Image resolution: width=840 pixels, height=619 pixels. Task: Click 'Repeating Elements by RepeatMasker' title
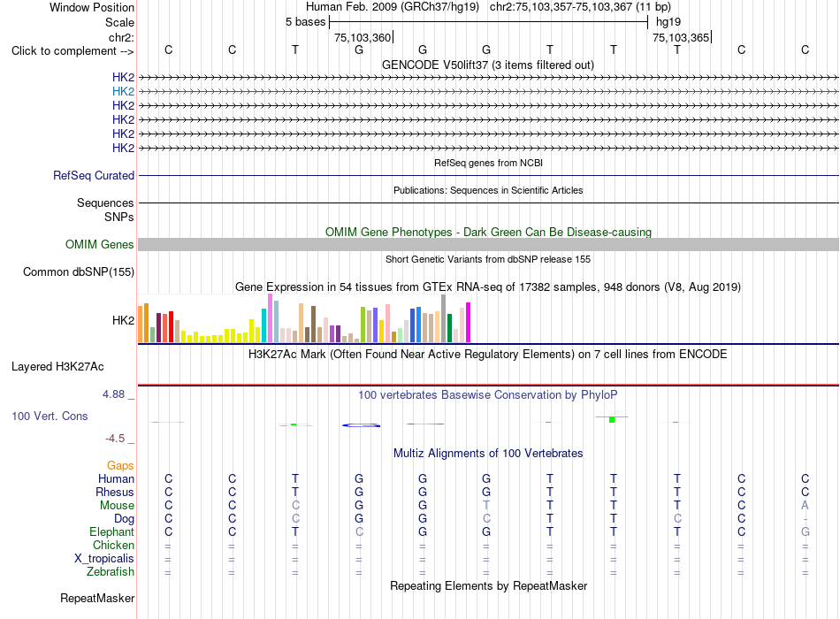[489, 585]
